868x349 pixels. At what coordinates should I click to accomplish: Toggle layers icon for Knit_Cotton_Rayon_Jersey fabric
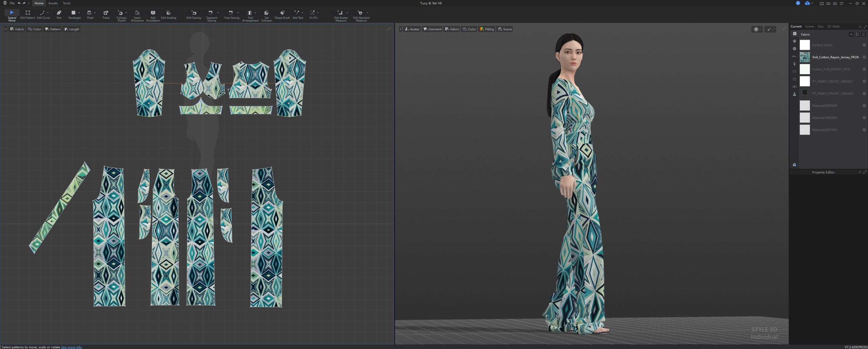coord(864,57)
